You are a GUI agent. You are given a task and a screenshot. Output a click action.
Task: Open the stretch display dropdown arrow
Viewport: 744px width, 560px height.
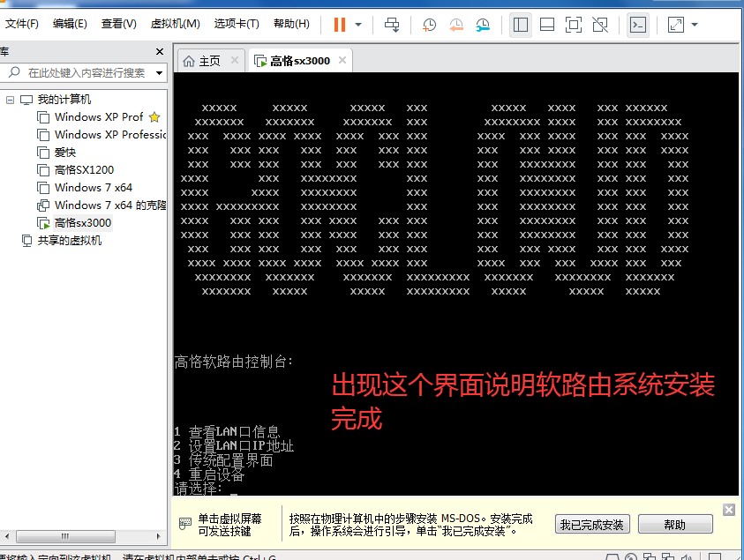coord(695,25)
